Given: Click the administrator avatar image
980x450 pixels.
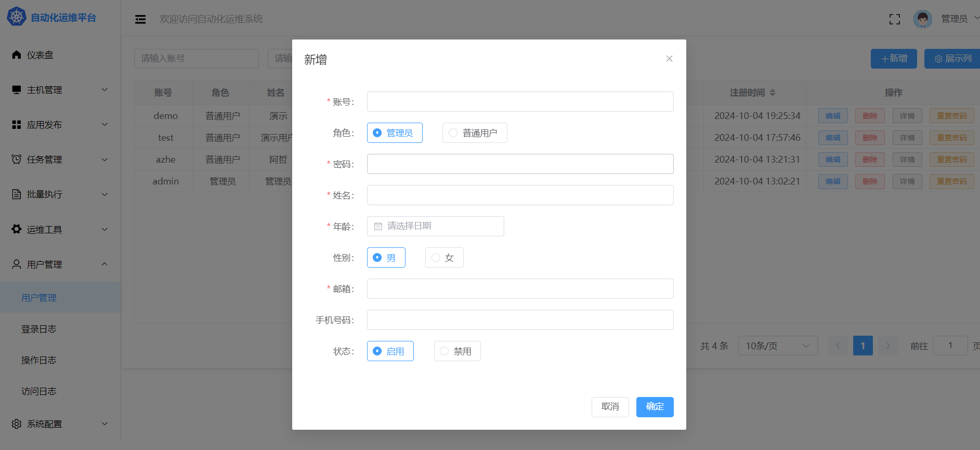Looking at the screenshot, I should click(922, 19).
